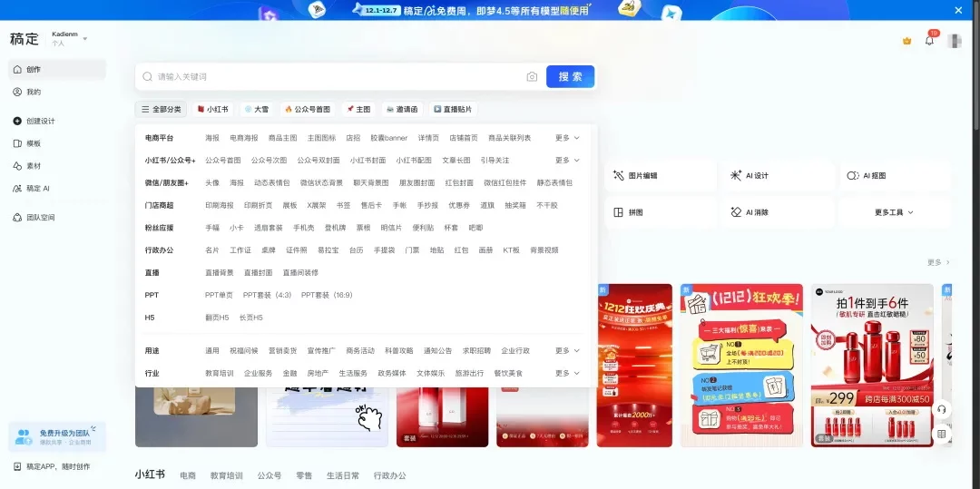
Task: Click the headset customer service icon
Action: click(x=941, y=410)
